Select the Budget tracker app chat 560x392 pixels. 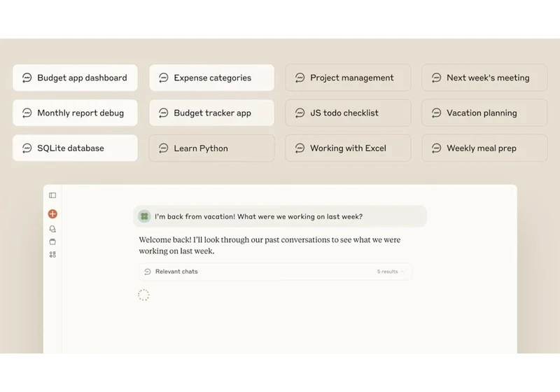tap(212, 113)
